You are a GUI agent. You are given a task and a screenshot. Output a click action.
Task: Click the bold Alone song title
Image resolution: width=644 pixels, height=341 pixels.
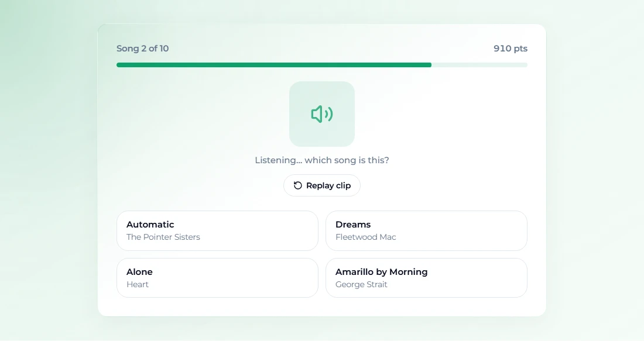coord(139,271)
